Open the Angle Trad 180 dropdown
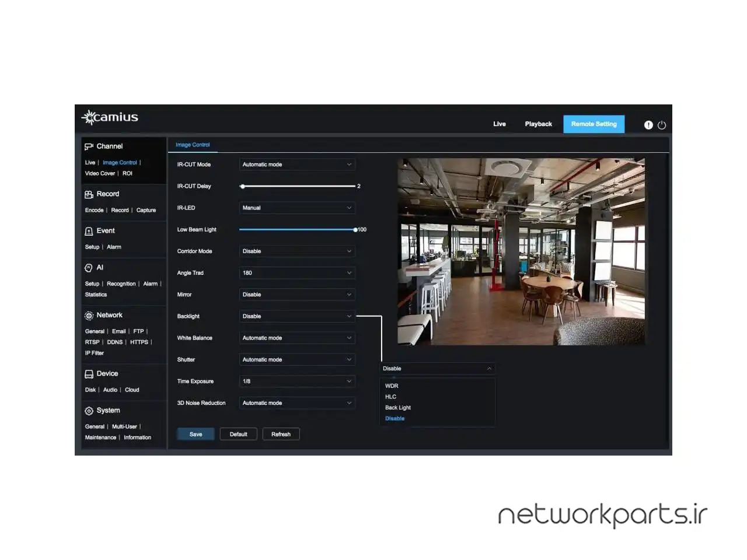The height and width of the screenshot is (560, 747). pos(297,273)
